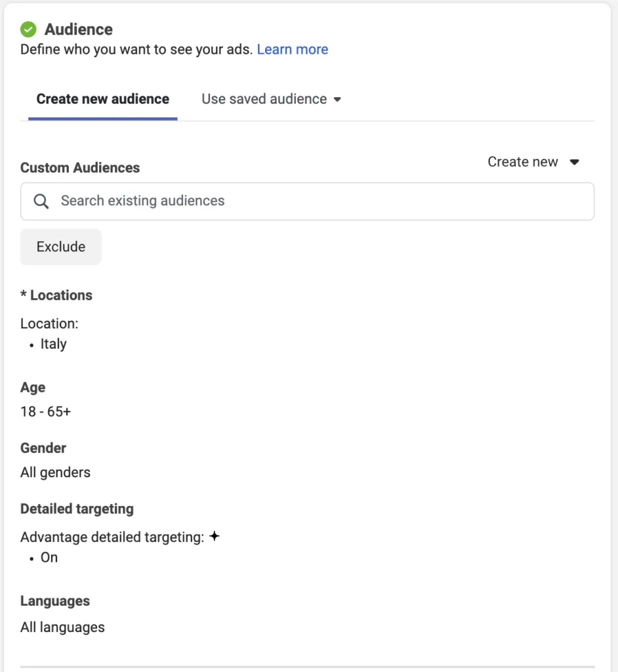618x672 pixels.
Task: Open the Learn more link
Action: 293,49
